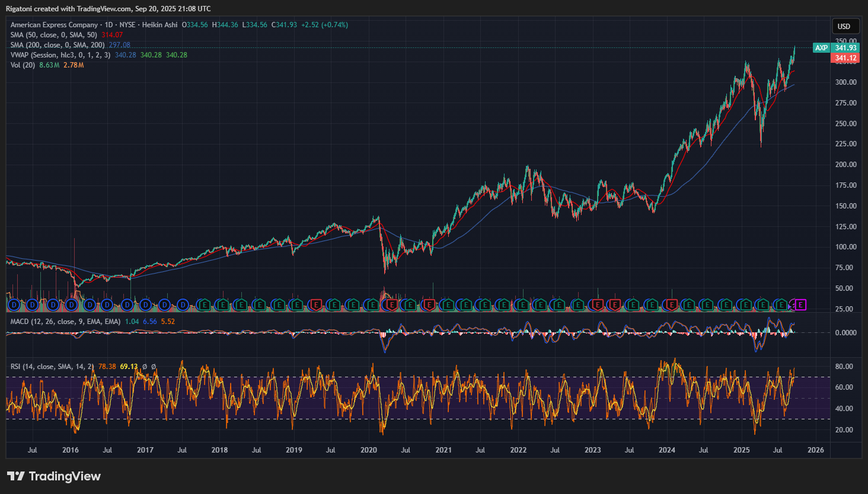Viewport: 868px width, 494px height.
Task: Click the RSI average value 69.13
Action: click(129, 367)
